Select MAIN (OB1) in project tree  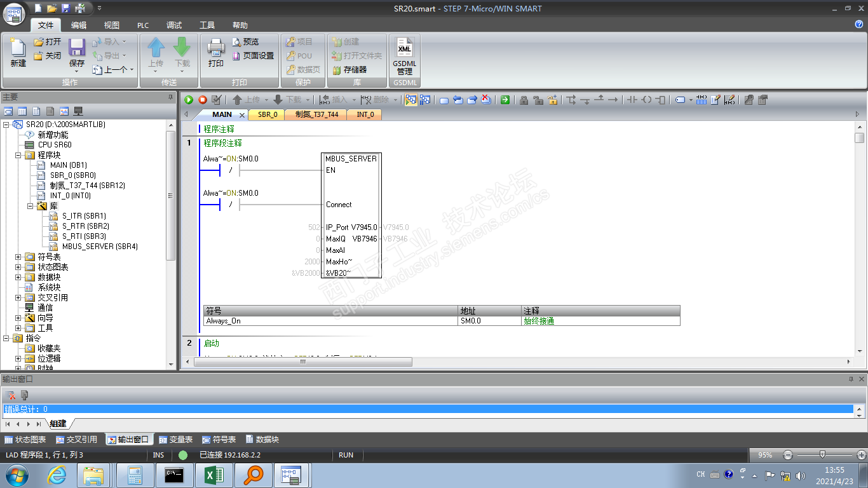point(69,165)
